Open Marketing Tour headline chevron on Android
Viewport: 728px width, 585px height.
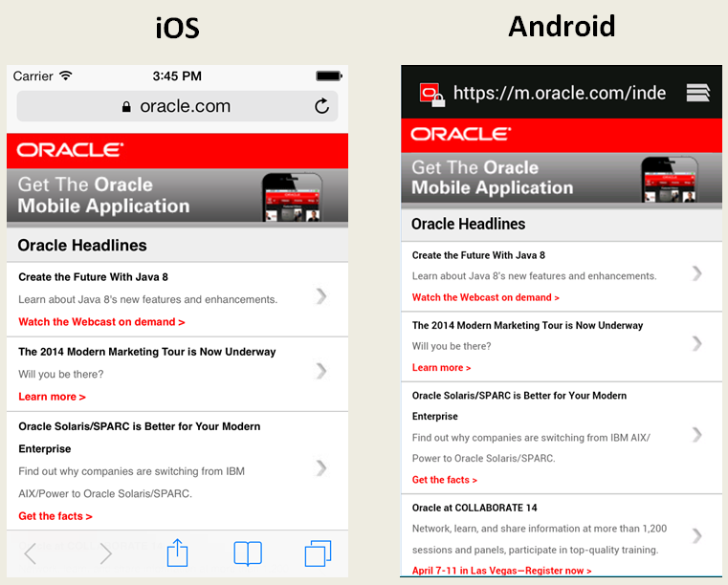click(x=696, y=344)
